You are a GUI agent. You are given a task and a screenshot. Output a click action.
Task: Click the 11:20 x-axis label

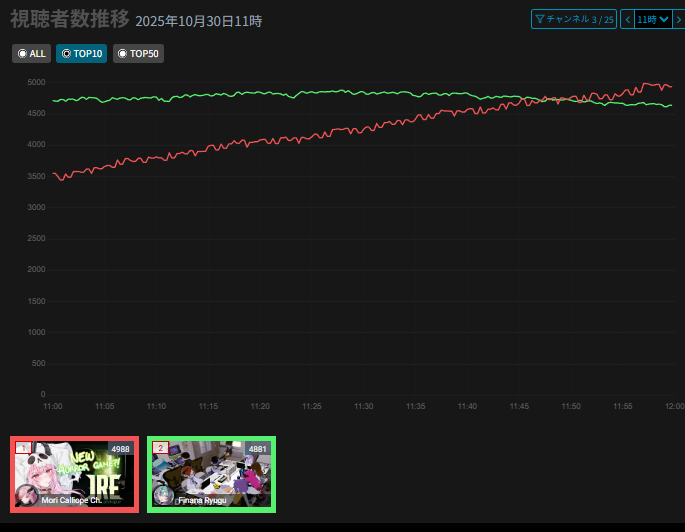tap(260, 406)
